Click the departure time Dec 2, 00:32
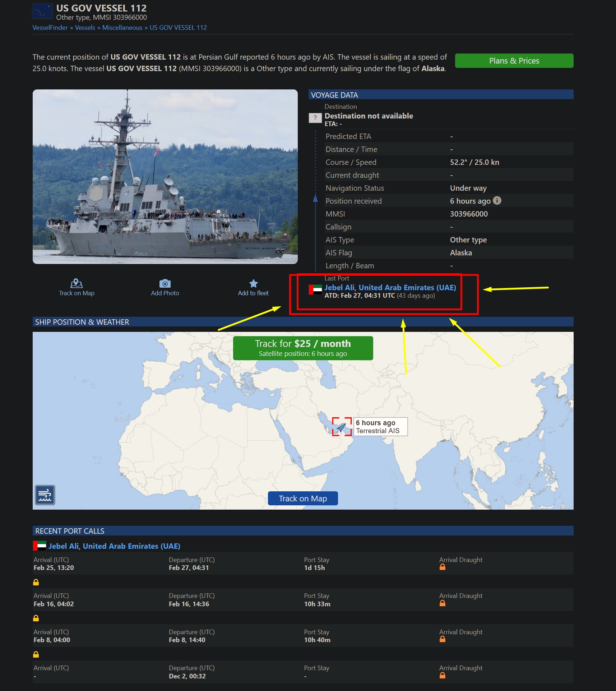 (x=187, y=676)
